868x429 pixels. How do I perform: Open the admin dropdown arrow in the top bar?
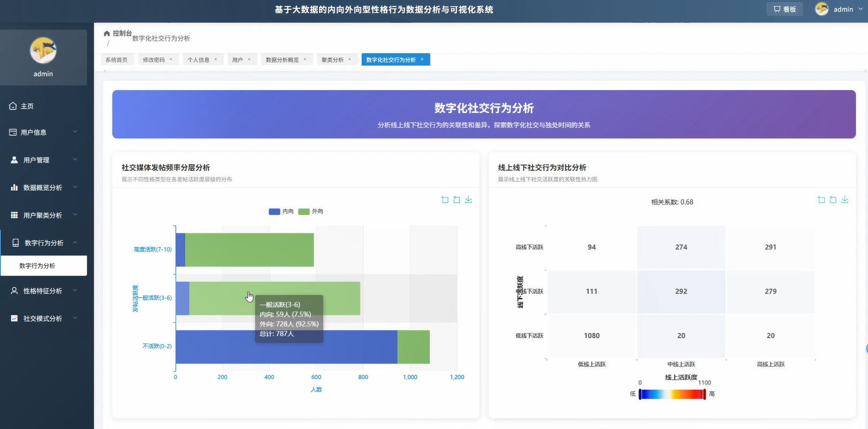tap(860, 9)
